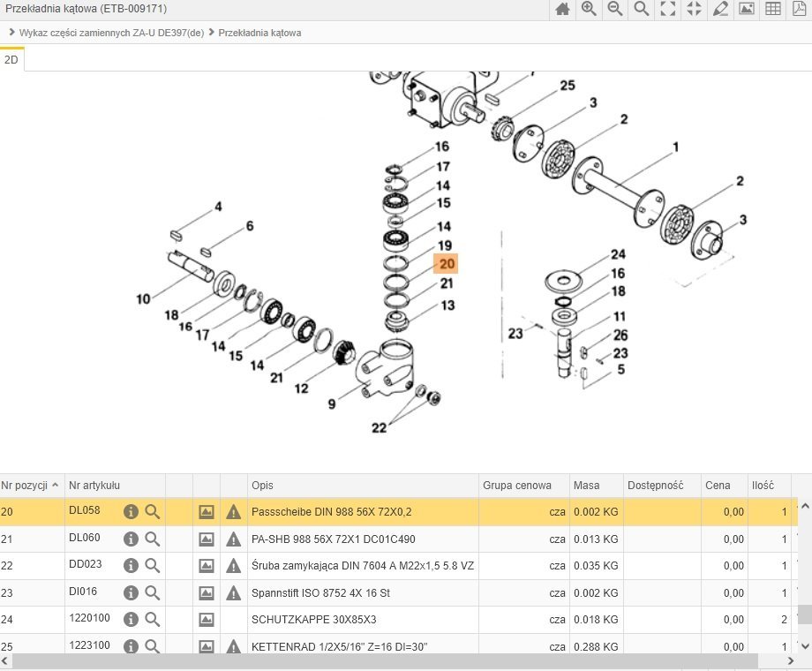
Task: Click the Home icon in the top toolbar
Action: click(x=562, y=10)
